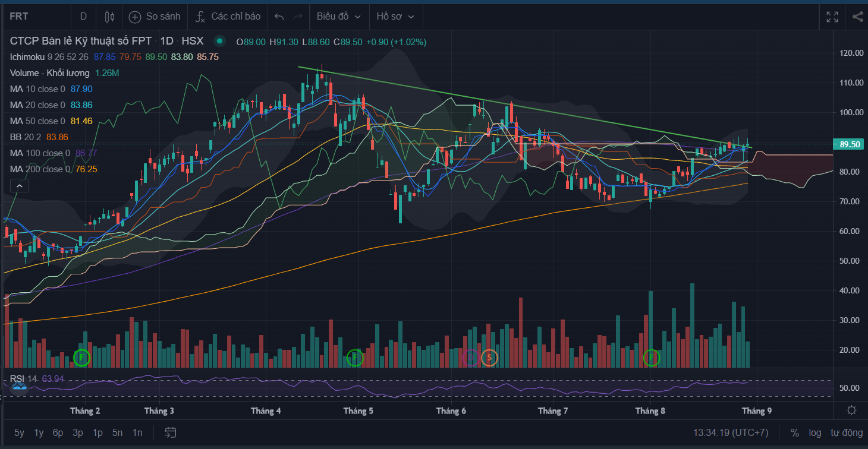Open the candlestick chart style selector
This screenshot has width=868, height=449.
coord(109,17)
